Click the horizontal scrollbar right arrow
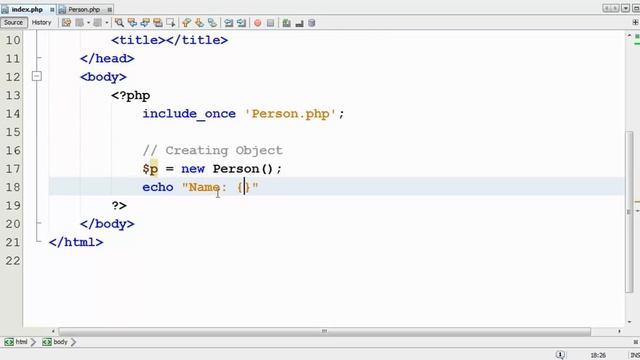The width and height of the screenshot is (640, 360). 619,331
